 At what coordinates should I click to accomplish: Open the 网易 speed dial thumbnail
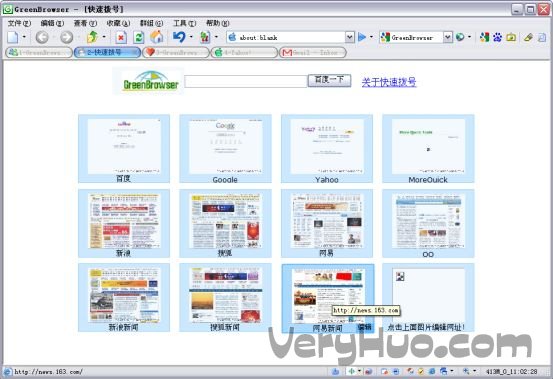(327, 221)
